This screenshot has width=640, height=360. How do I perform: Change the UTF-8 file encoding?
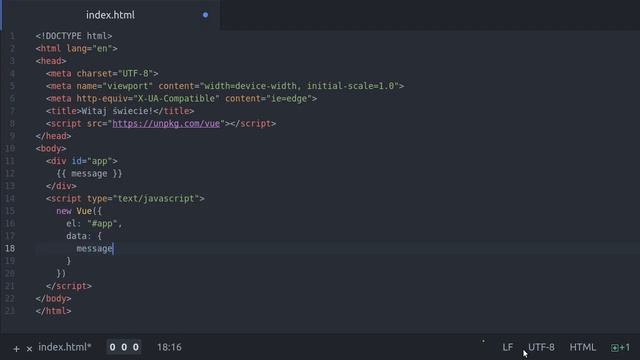pyautogui.click(x=541, y=347)
